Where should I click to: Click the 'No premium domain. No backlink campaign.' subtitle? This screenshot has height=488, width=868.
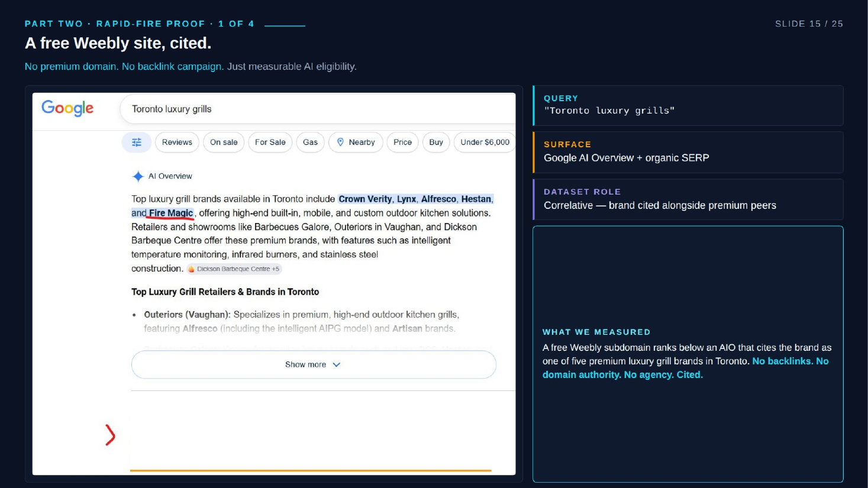(x=124, y=67)
